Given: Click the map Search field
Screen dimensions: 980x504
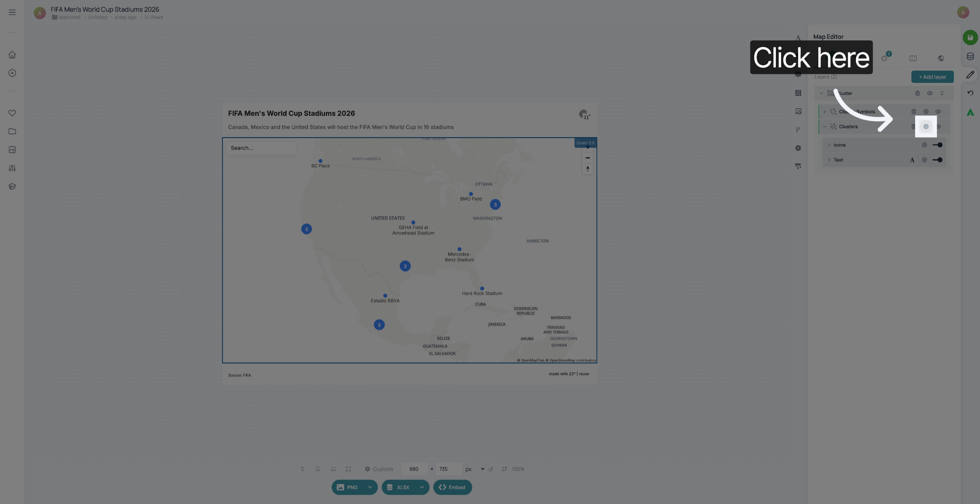Looking at the screenshot, I should coord(261,148).
